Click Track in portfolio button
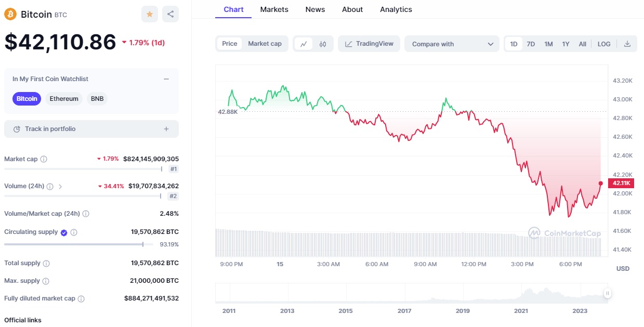Image resolution: width=644 pixels, height=327 pixels. 91,129
